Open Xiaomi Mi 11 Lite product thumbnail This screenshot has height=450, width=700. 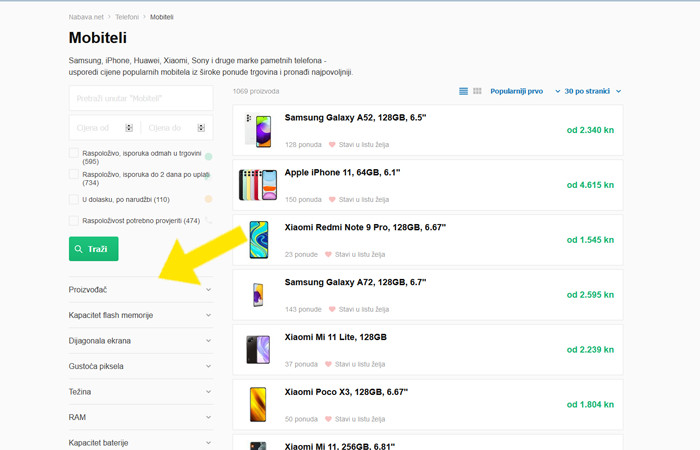[x=258, y=350]
